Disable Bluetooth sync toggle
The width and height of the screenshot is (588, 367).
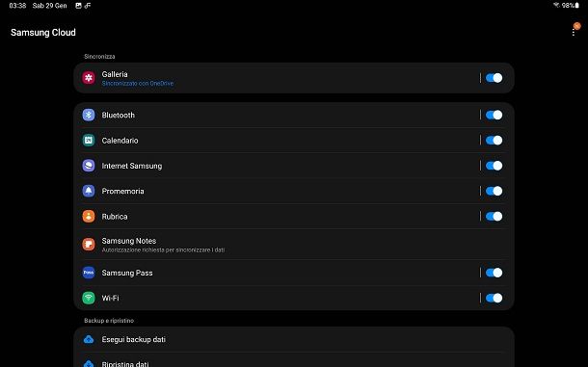[494, 115]
